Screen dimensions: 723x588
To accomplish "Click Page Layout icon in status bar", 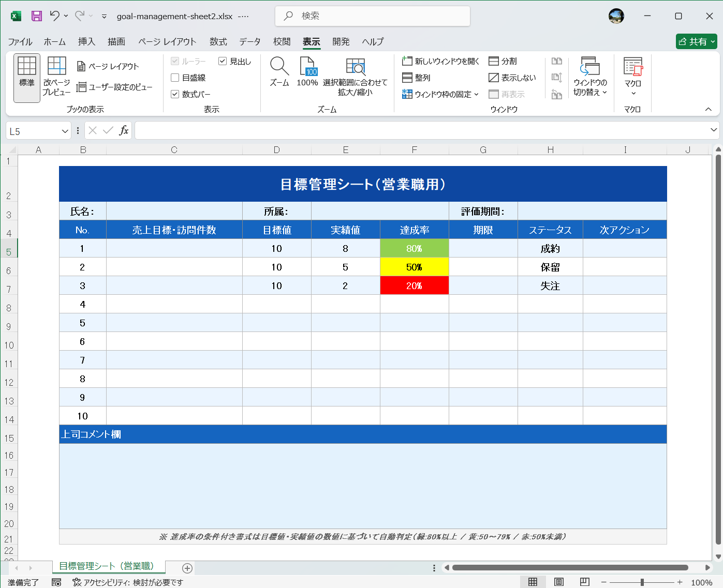I will [559, 582].
